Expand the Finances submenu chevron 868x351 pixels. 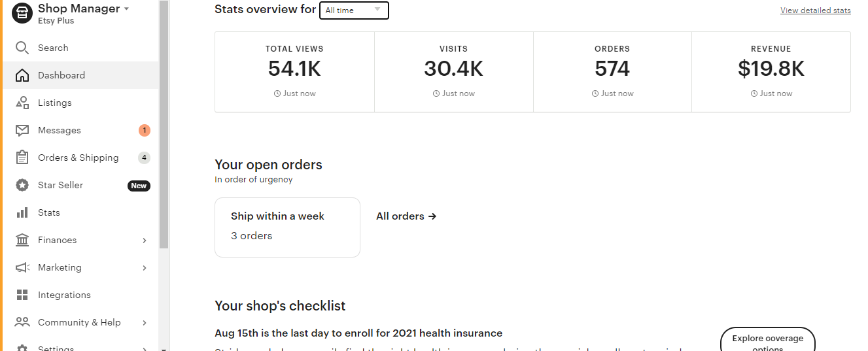pyautogui.click(x=145, y=240)
